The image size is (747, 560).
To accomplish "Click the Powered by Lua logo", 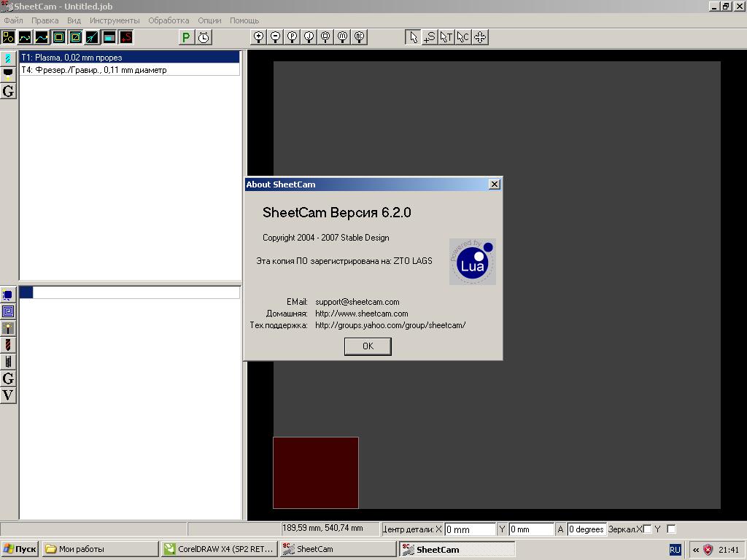I will pyautogui.click(x=473, y=262).
